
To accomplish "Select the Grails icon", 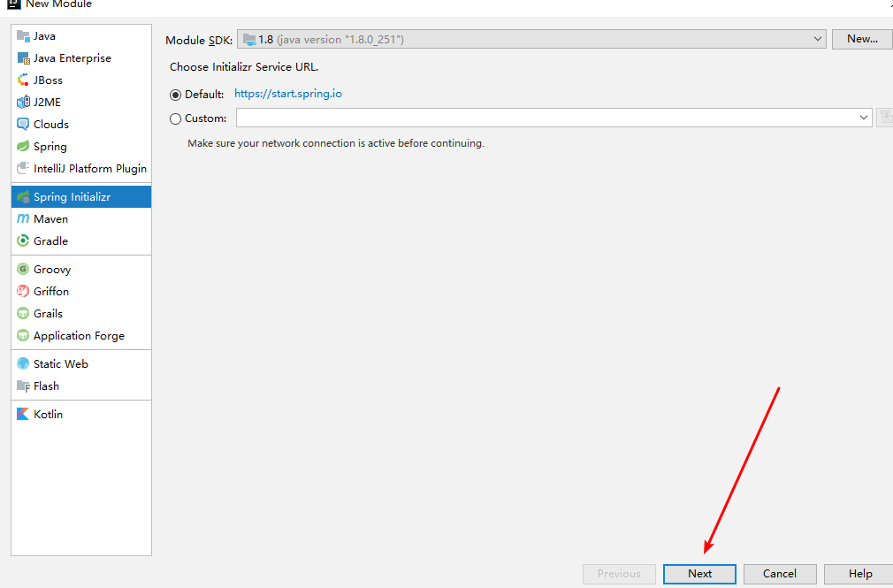I will [x=23, y=313].
